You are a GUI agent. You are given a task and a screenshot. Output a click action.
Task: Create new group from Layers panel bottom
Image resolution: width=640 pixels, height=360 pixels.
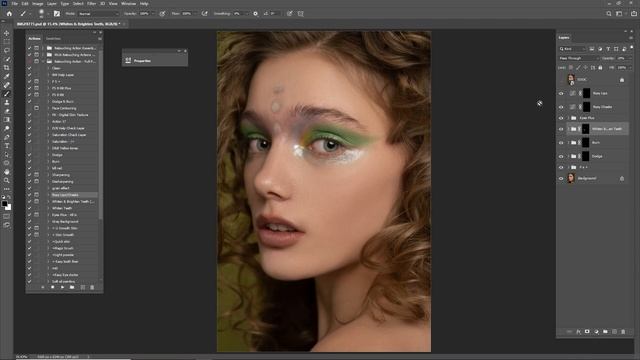pyautogui.click(x=605, y=332)
